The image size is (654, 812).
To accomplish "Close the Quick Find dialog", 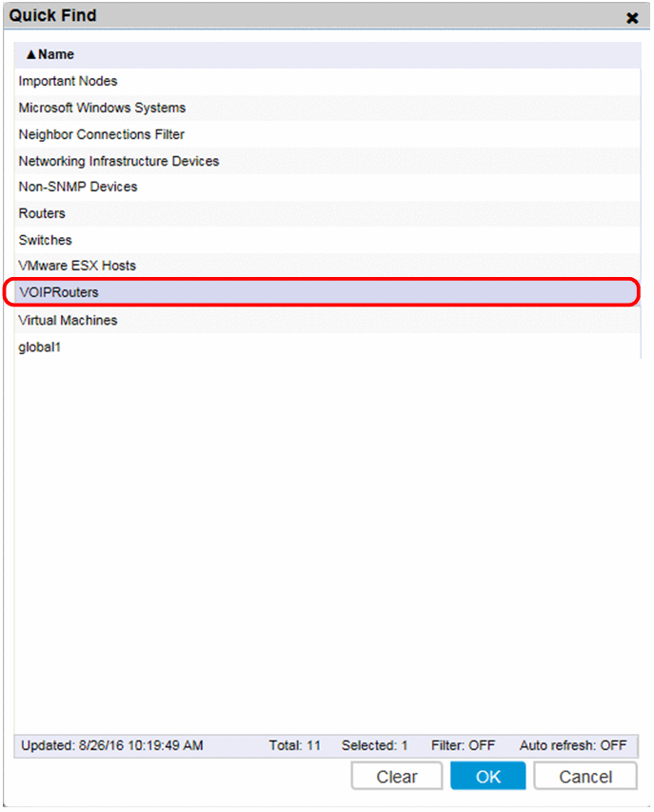I will [632, 17].
